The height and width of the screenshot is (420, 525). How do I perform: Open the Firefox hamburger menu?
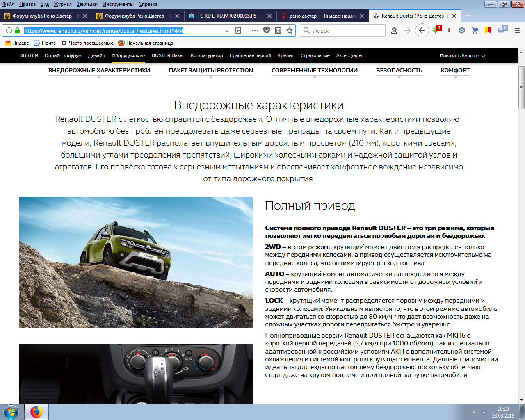coord(517,30)
